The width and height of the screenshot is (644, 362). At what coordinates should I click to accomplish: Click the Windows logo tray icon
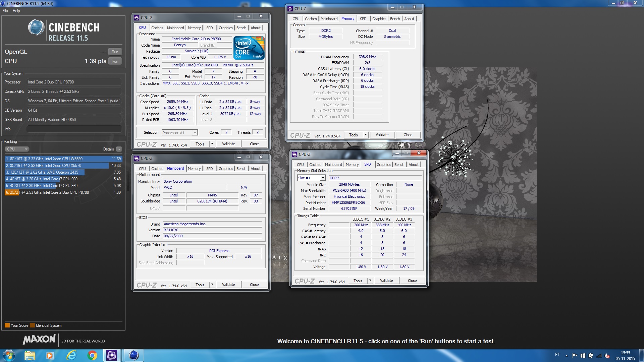point(583,356)
